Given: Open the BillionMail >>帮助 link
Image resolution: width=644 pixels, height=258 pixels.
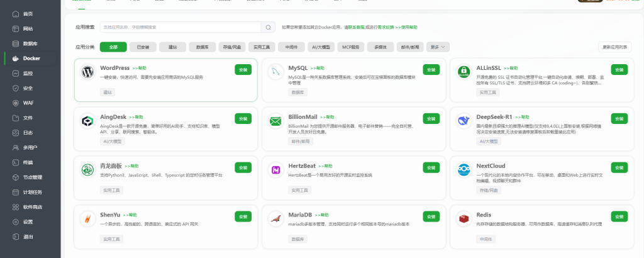Looking at the screenshot, I should point(327,117).
